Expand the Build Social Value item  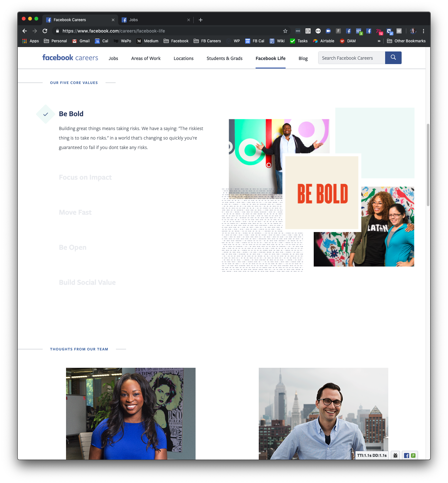(87, 283)
